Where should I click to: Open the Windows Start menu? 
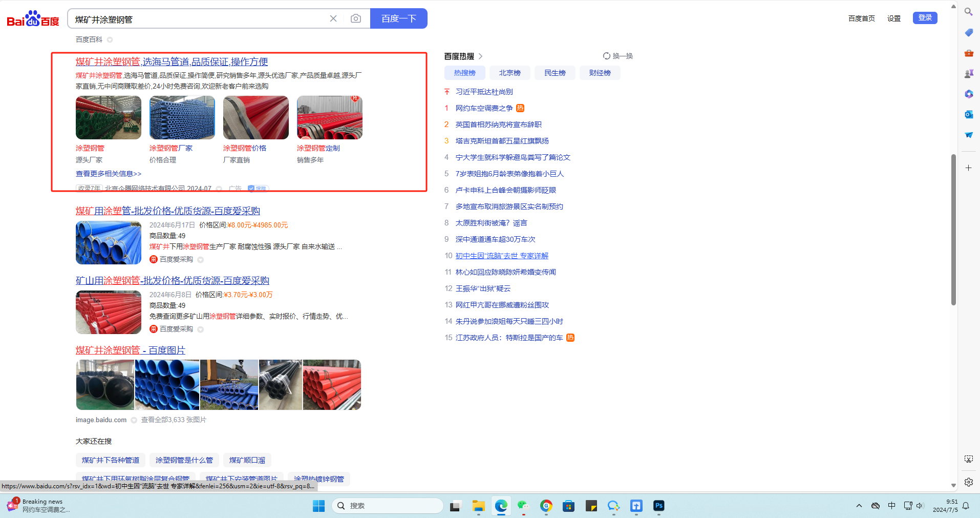pos(318,506)
